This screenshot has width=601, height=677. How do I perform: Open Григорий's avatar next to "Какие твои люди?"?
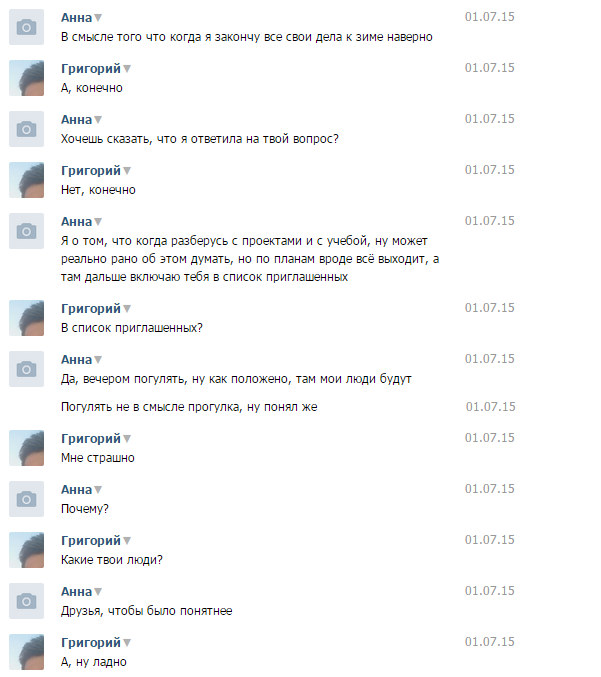click(x=26, y=550)
